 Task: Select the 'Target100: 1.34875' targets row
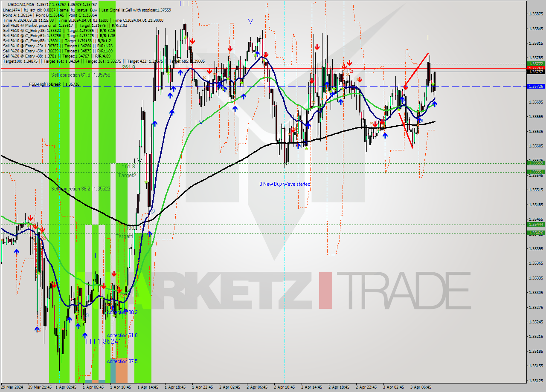click(104, 61)
